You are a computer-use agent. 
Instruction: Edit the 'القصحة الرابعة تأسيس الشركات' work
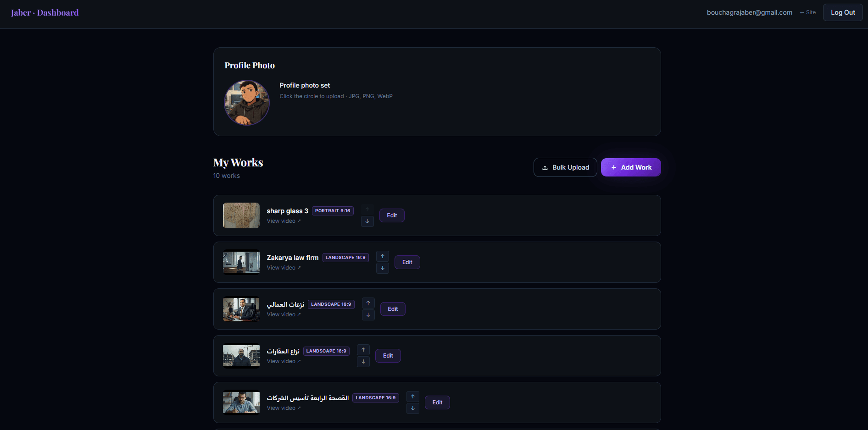(437, 402)
